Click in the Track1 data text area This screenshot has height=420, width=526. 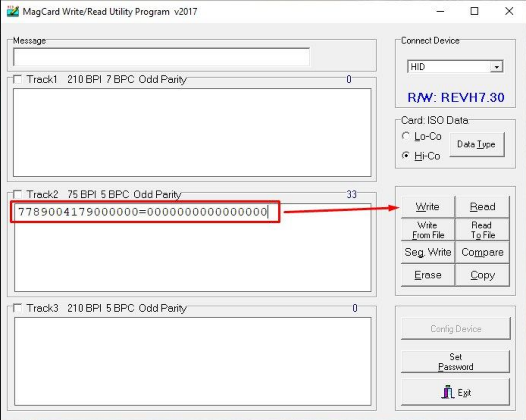click(x=192, y=133)
